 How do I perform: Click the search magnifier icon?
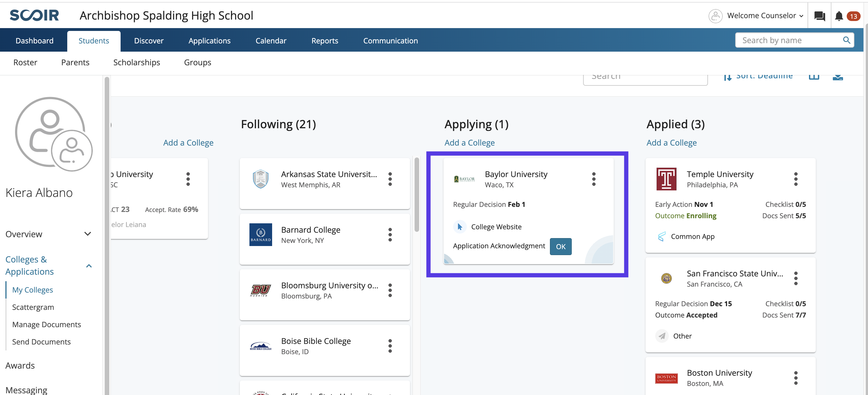pyautogui.click(x=846, y=40)
